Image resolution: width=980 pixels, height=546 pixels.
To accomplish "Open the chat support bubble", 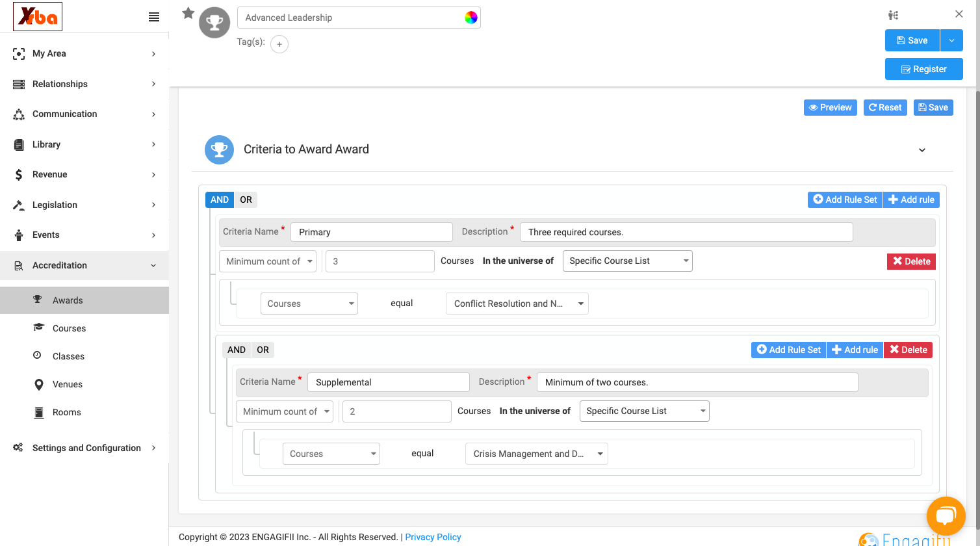I will pos(946,516).
